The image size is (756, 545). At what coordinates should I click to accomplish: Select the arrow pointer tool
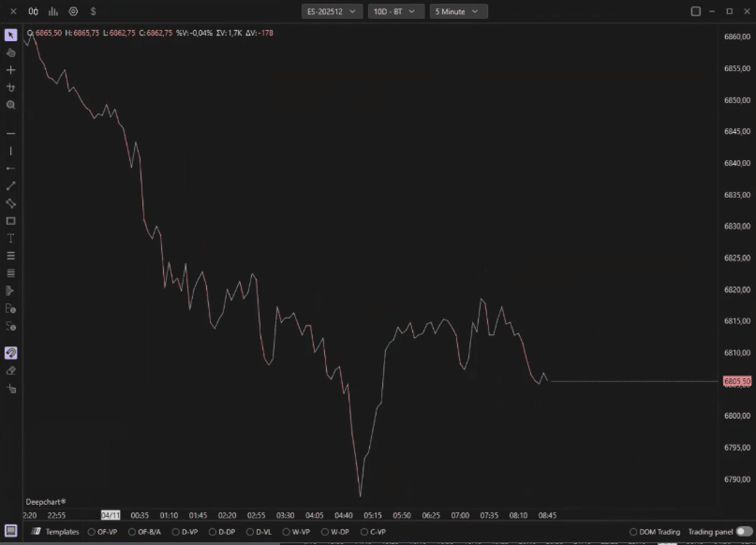point(11,35)
